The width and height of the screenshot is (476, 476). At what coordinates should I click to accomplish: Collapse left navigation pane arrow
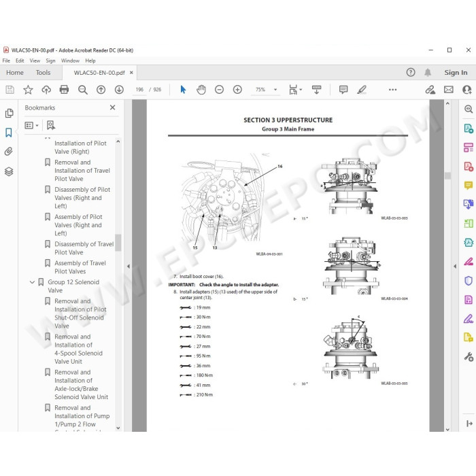coord(129,266)
